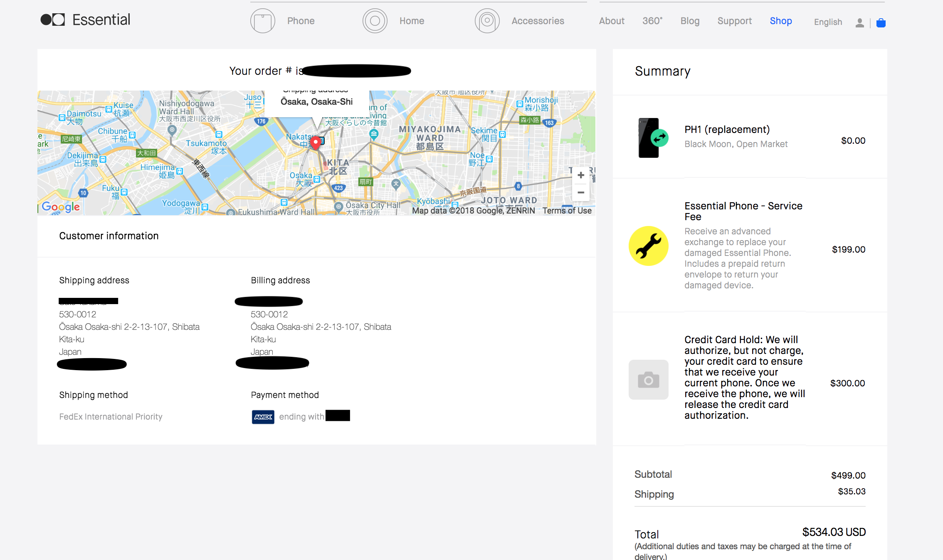Open the user account icon

859,22
